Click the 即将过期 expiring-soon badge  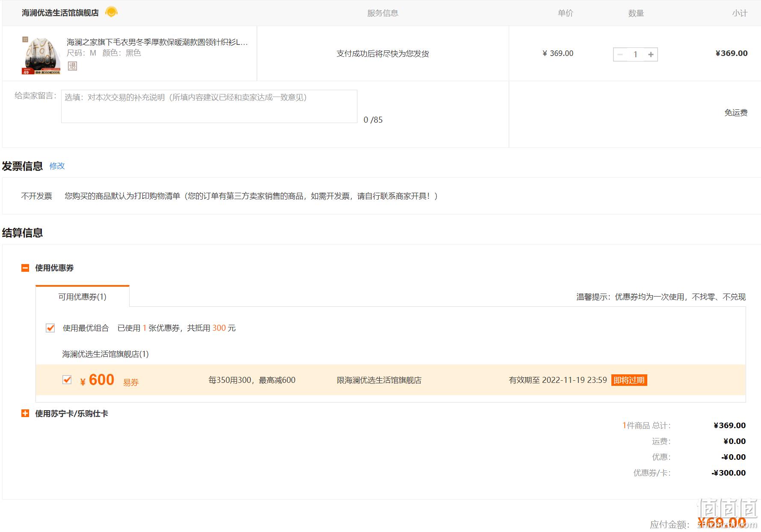point(629,380)
